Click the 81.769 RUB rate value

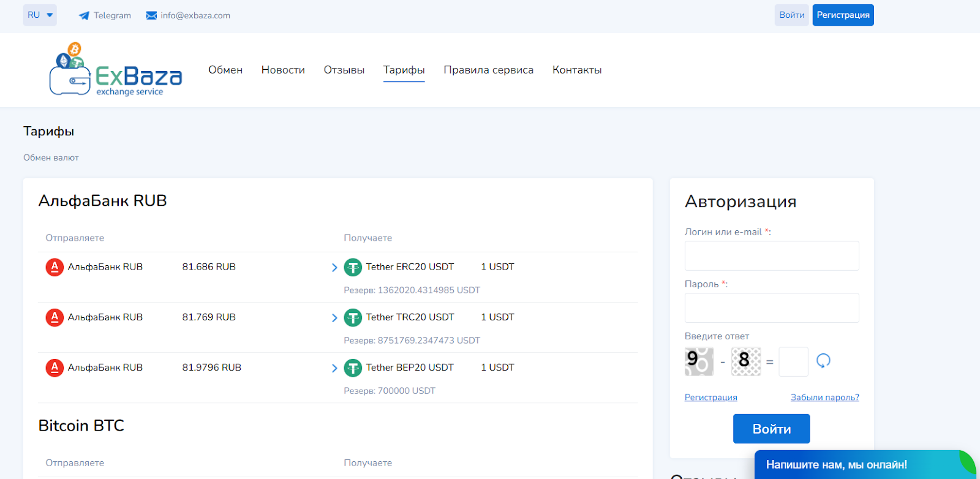(x=209, y=317)
